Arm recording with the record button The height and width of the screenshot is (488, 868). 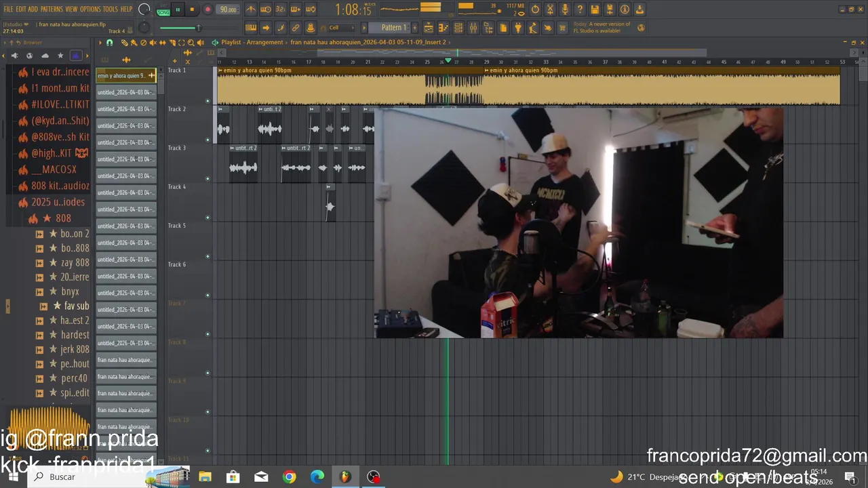[208, 9]
